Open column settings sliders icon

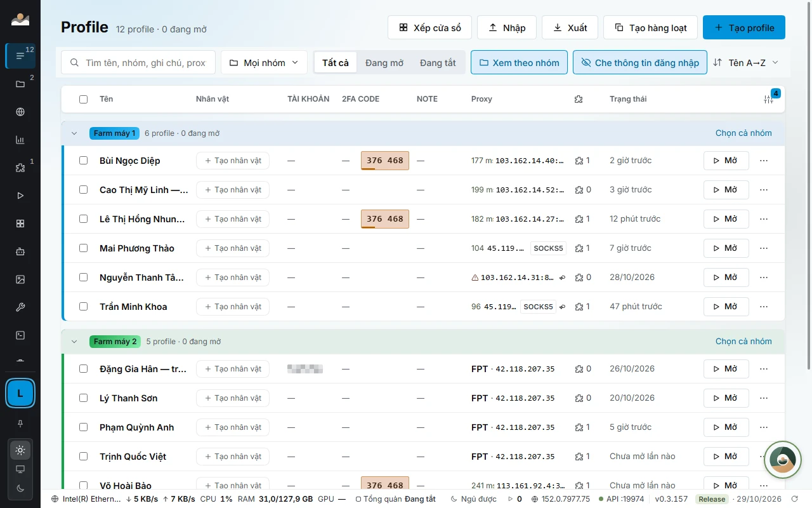[768, 99]
